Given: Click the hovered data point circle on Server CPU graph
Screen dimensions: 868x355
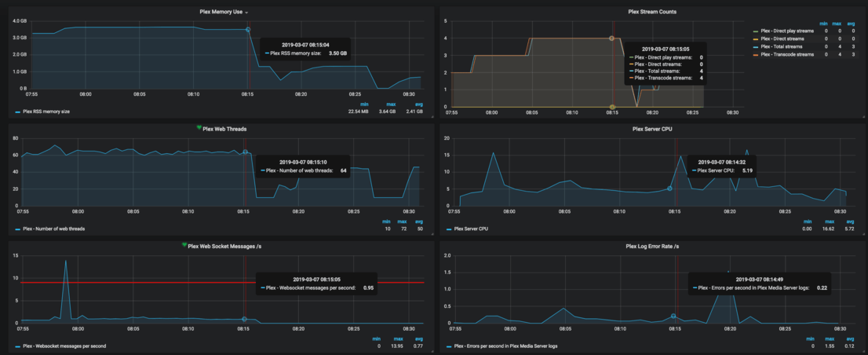Looking at the screenshot, I should click(x=669, y=188).
